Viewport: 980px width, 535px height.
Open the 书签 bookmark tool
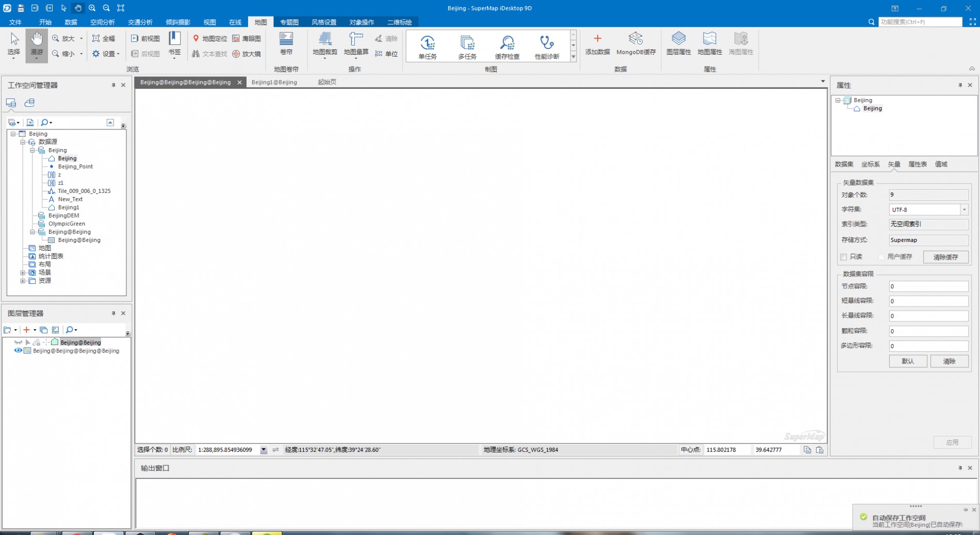pyautogui.click(x=175, y=45)
